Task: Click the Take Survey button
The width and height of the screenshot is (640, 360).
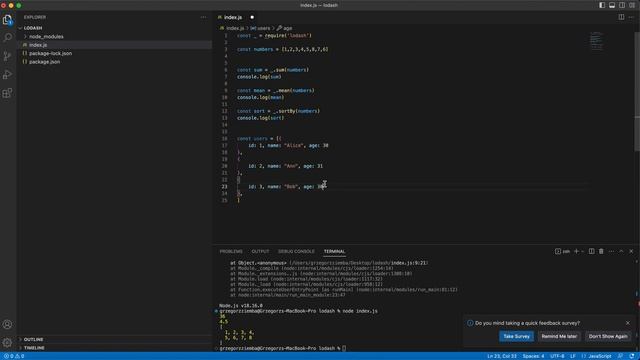Action: coord(516,336)
